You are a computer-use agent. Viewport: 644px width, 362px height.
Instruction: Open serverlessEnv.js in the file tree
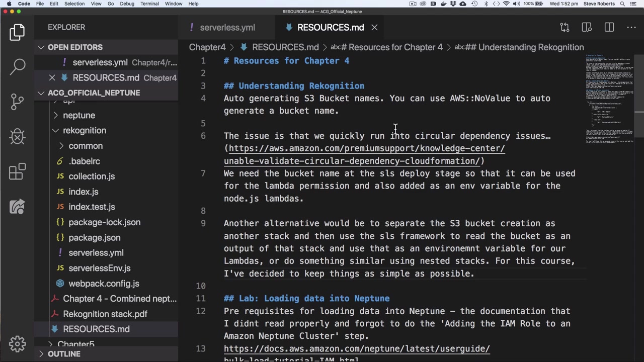[x=99, y=268]
